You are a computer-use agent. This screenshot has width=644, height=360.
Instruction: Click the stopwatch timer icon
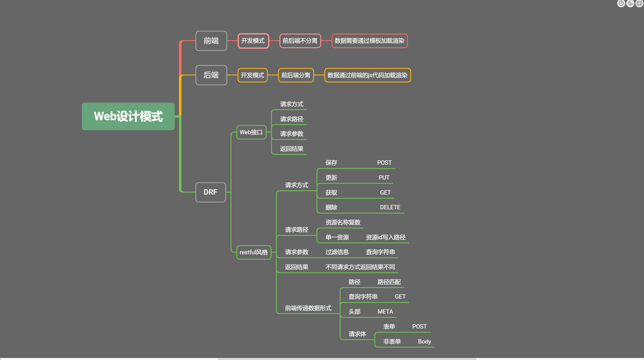click(621, 3)
